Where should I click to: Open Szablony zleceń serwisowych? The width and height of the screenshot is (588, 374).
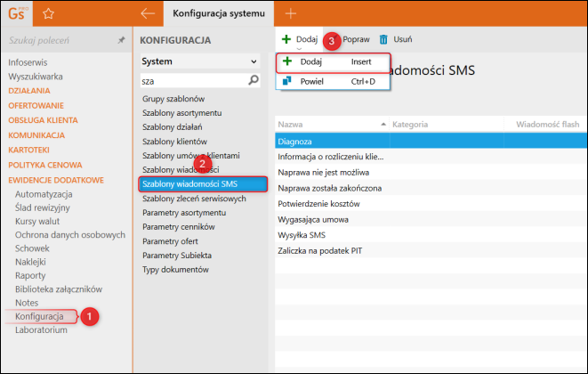193,199
